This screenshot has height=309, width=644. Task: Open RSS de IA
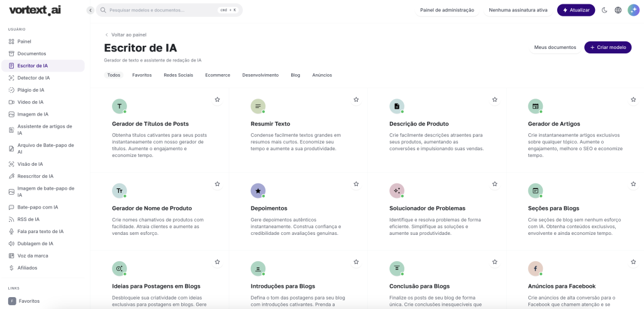pos(43,219)
